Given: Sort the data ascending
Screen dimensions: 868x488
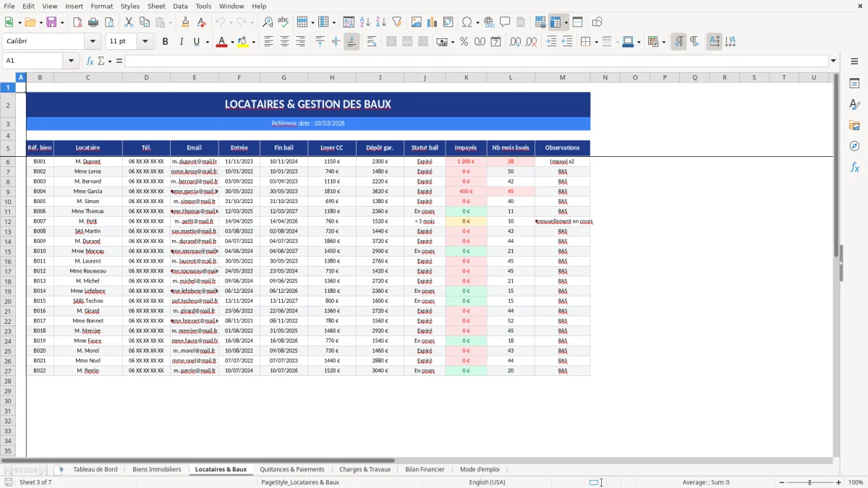Looking at the screenshot, I should coord(365,22).
